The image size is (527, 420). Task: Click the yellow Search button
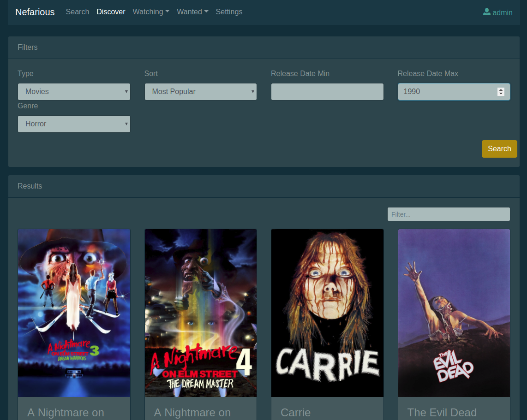click(x=499, y=149)
